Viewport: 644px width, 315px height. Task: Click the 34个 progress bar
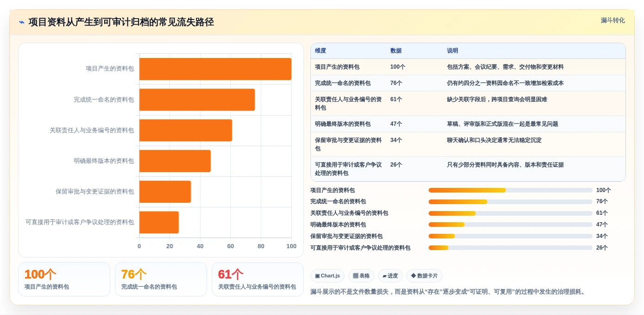(x=511, y=236)
